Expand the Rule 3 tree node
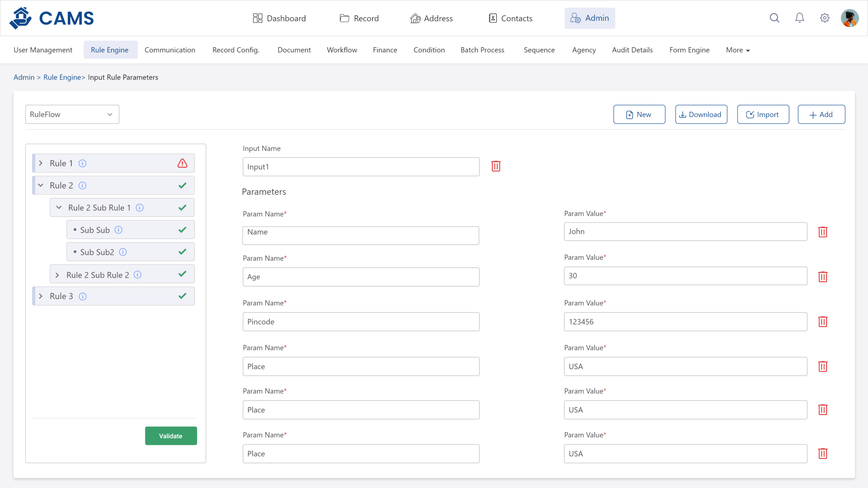Screen dimensions: 868x488 tap(41, 296)
